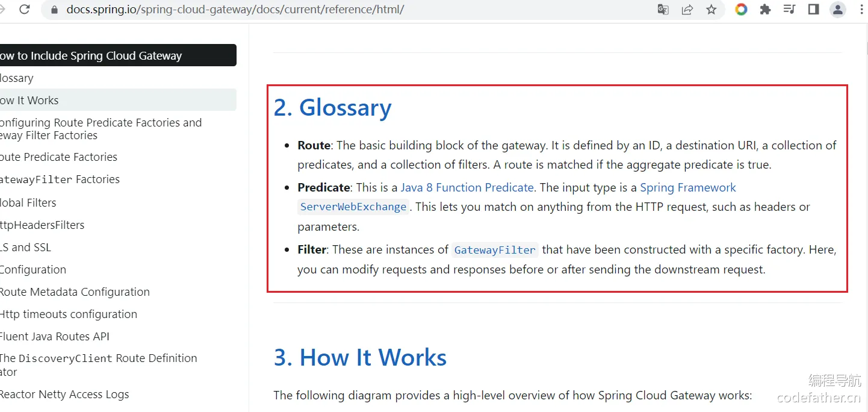Screen dimensions: 868x412
Task: Reload the page with refresh icon
Action: click(25, 10)
